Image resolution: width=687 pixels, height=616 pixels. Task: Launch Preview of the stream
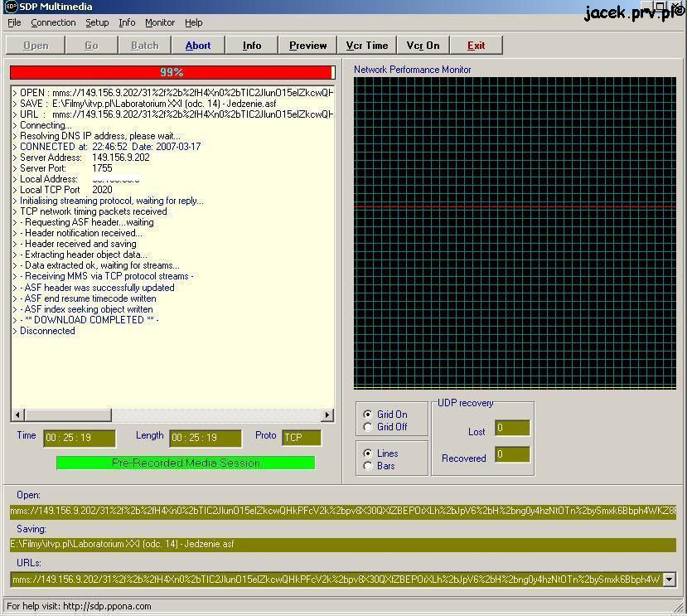point(307,45)
